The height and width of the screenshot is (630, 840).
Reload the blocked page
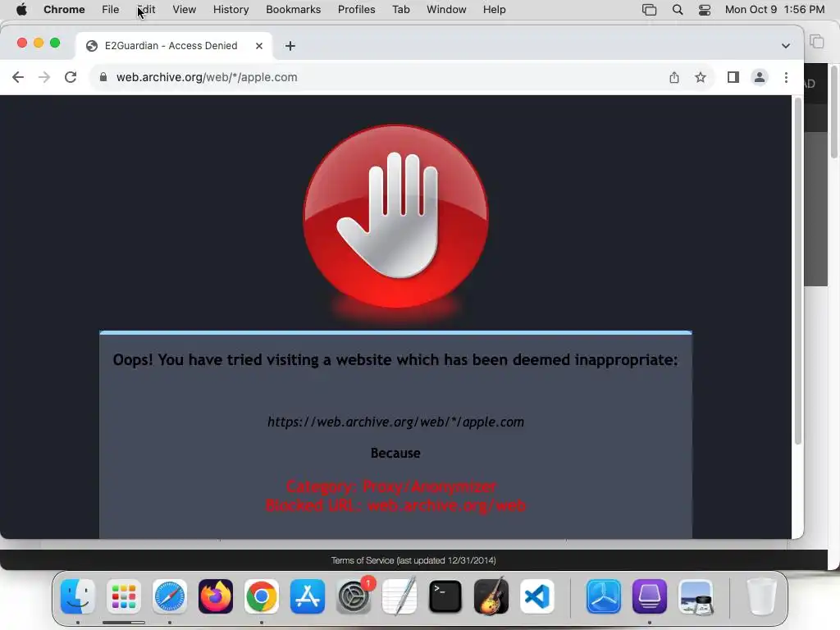tap(71, 77)
